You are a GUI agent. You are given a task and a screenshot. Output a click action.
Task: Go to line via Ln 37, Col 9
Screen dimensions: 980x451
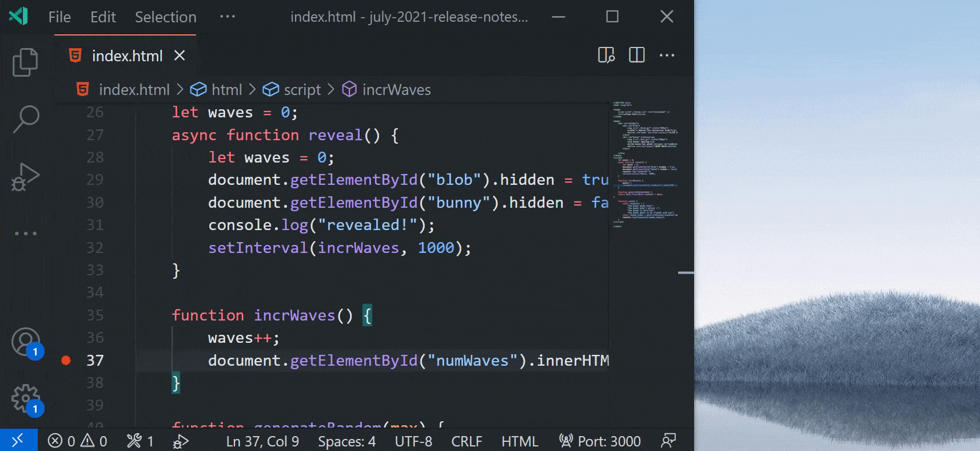pos(262,441)
